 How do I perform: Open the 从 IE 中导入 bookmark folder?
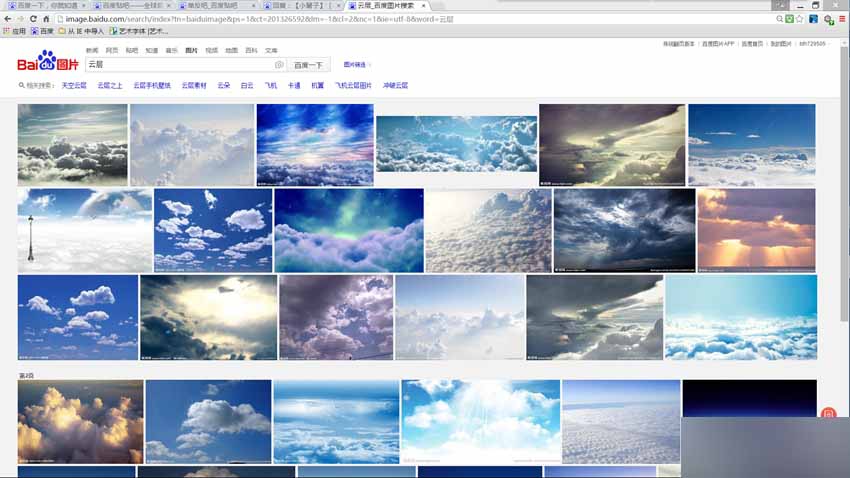(81, 31)
